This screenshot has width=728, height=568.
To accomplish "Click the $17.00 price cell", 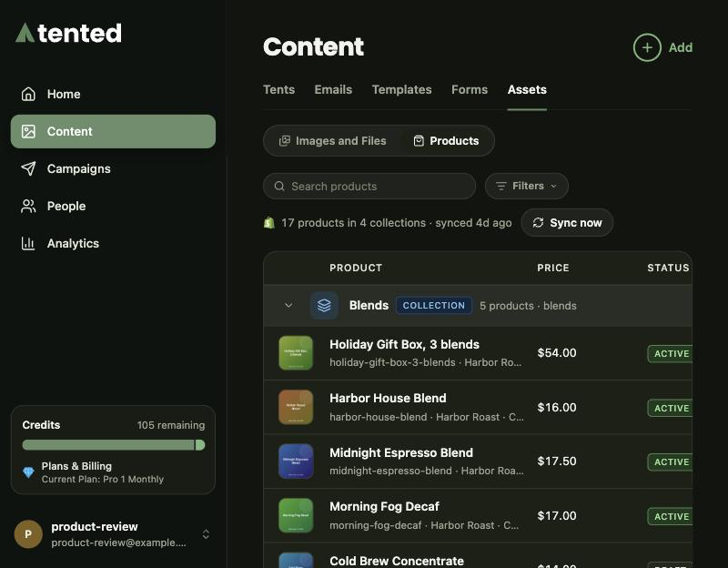I will coord(557,515).
